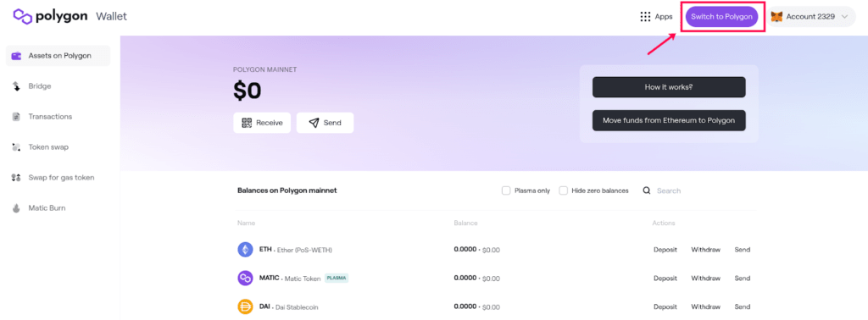Click the Polygon logo icon

[22, 17]
